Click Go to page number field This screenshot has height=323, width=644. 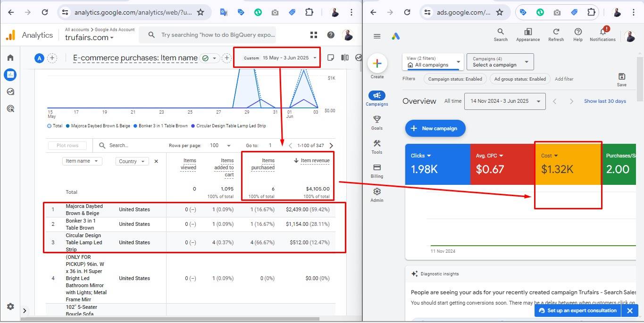270,146
